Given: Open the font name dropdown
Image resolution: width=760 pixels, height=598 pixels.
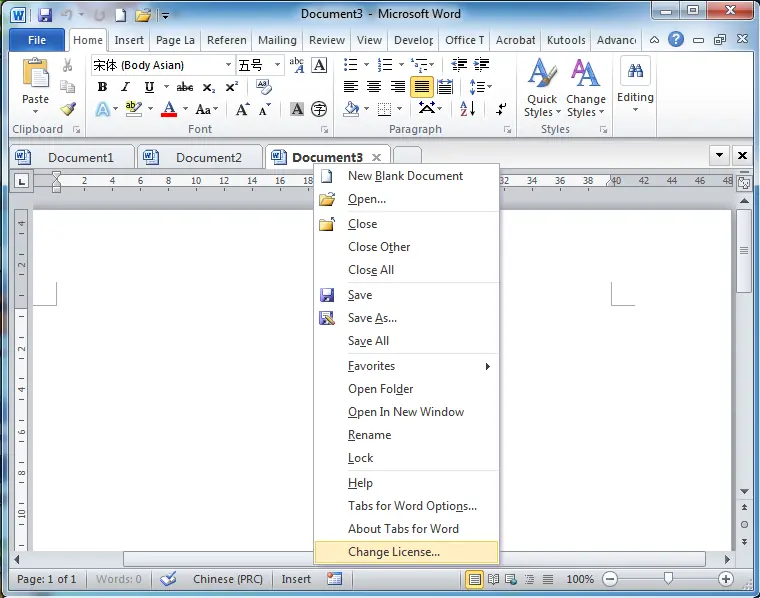Looking at the screenshot, I should (228, 65).
